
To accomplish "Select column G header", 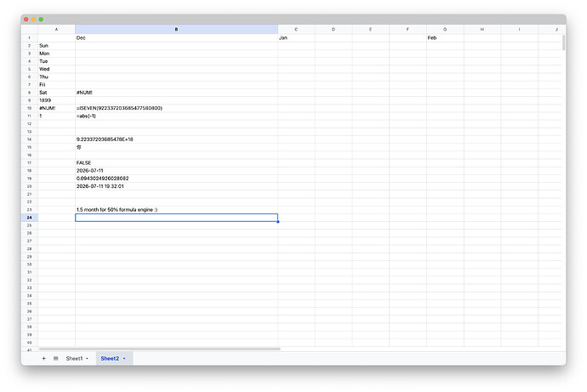I will coord(445,29).
